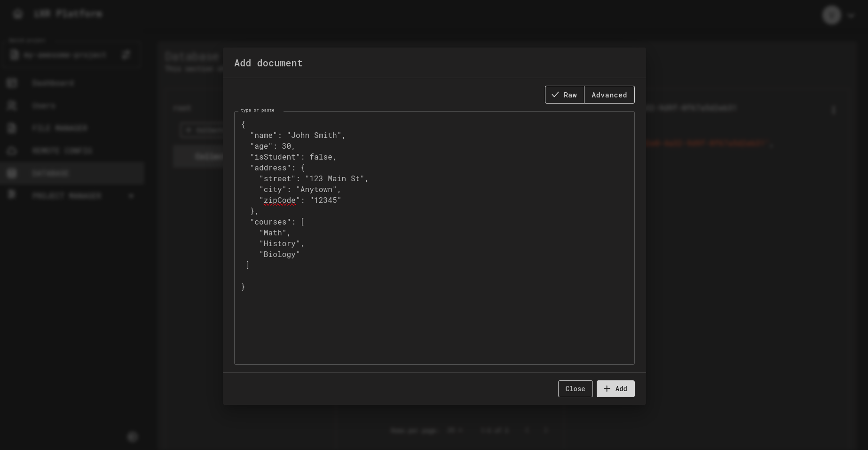Go to next page in table pagination
Screen dimensions: 868x450
pos(546,430)
